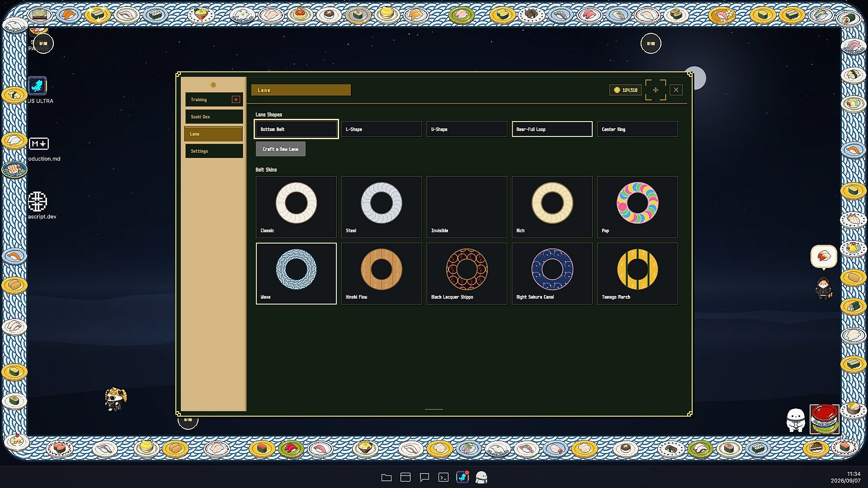868x488 pixels.
Task: Select the Black Lacquer Shippo belt skin
Action: (467, 273)
